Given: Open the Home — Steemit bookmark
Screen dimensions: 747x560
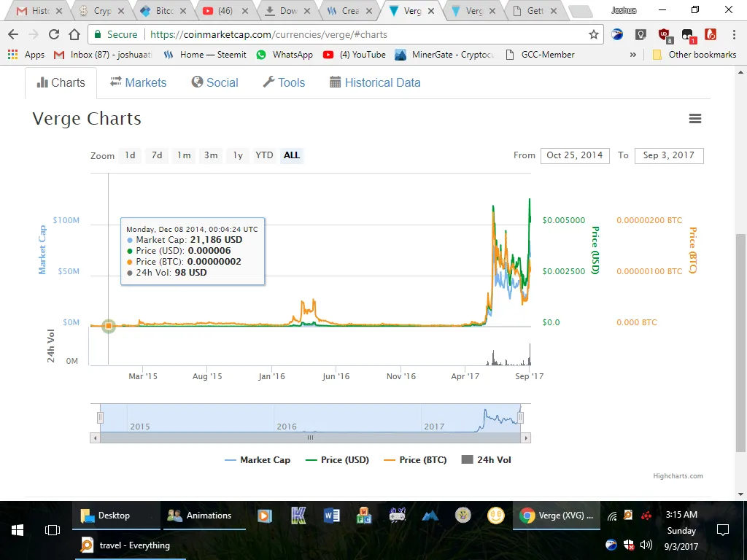Looking at the screenshot, I should click(x=205, y=55).
